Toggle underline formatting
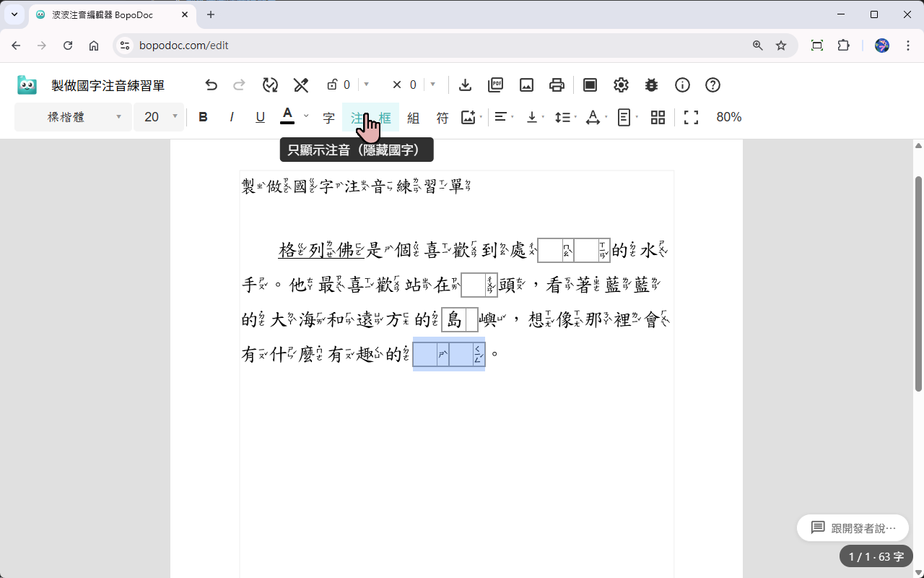Viewport: 924px width, 578px height. coord(260,117)
